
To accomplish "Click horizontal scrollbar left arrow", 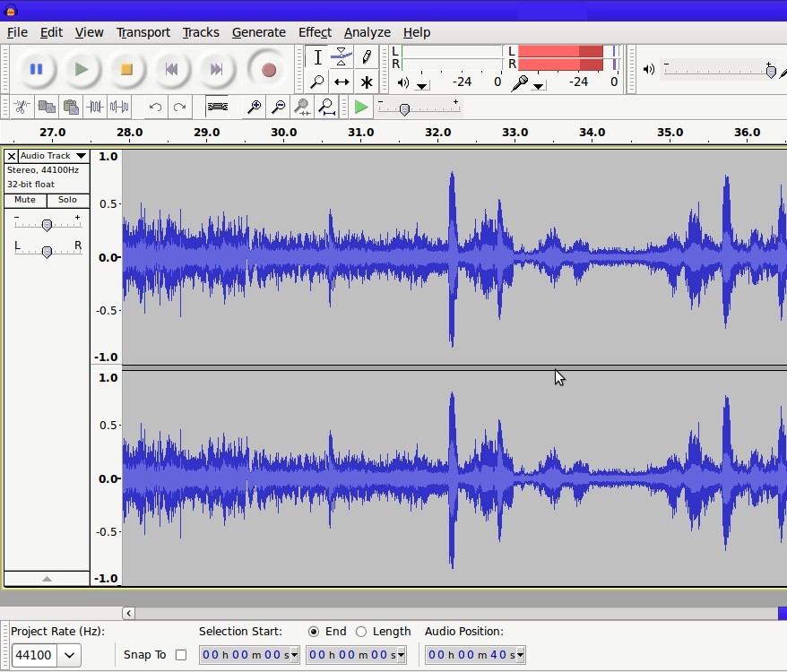I will 128,613.
